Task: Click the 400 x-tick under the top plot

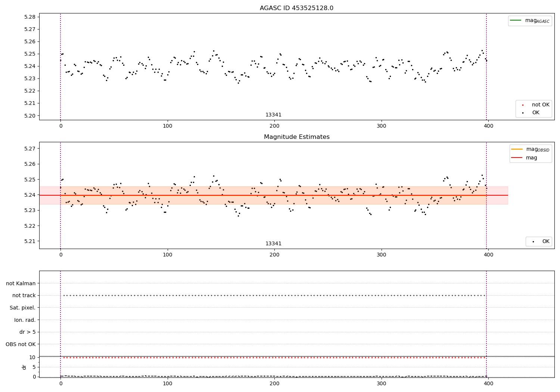Action: (488, 126)
